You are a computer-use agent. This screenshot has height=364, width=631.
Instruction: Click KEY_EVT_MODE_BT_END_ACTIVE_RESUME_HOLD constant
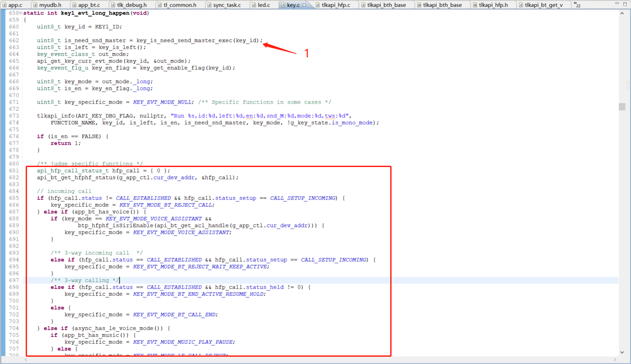click(198, 294)
